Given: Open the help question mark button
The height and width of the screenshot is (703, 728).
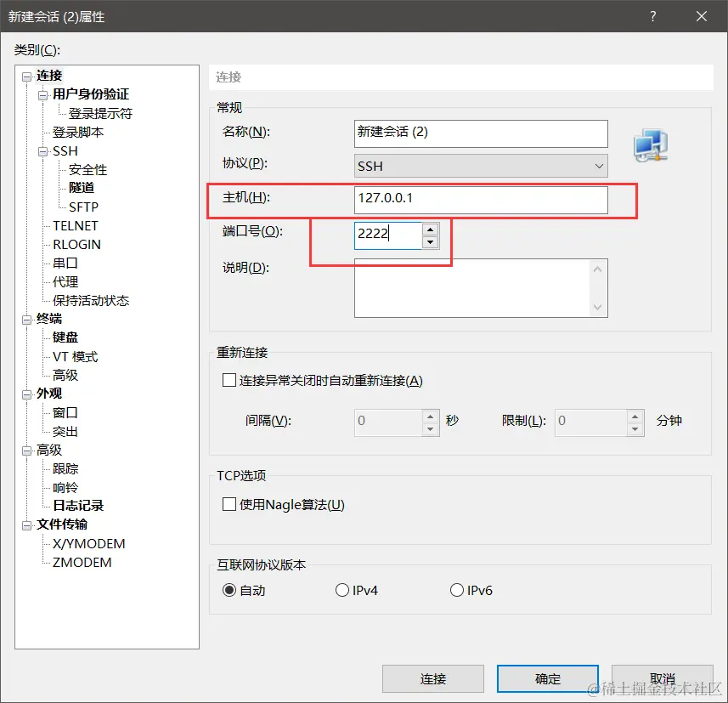Looking at the screenshot, I should coord(653,16).
